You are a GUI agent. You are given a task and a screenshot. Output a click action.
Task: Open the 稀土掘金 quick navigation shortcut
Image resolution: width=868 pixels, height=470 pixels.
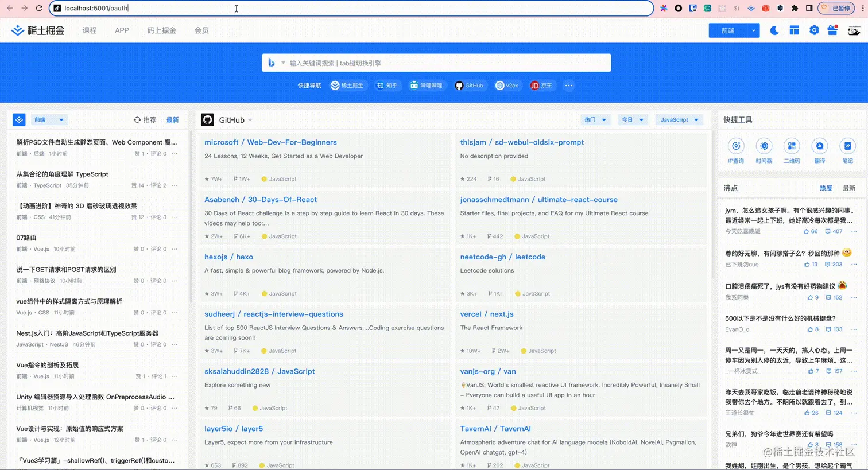click(347, 86)
